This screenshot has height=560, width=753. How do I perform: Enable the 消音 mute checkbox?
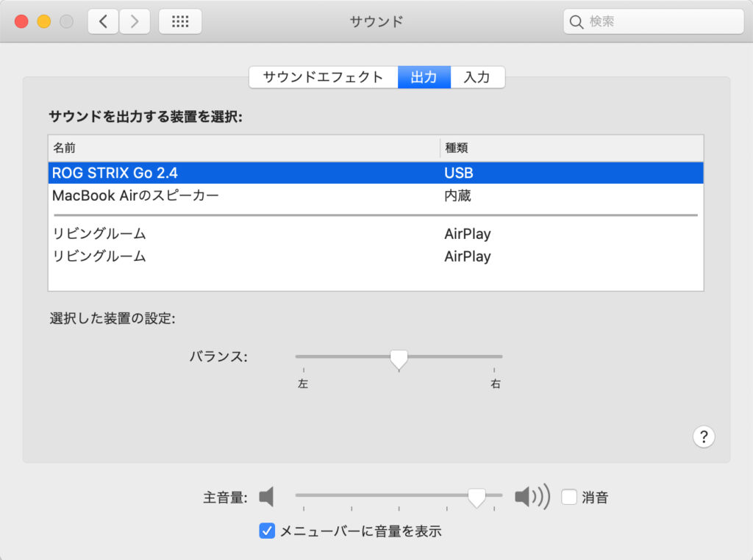[x=569, y=497]
